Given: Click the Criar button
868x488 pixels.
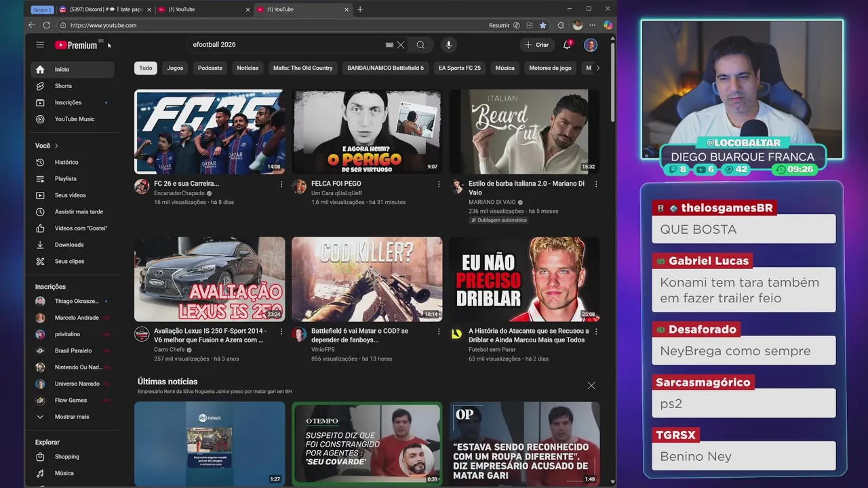Looking at the screenshot, I should (536, 45).
